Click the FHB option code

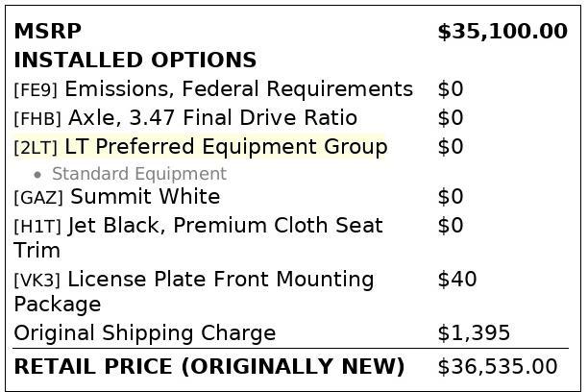point(37,119)
